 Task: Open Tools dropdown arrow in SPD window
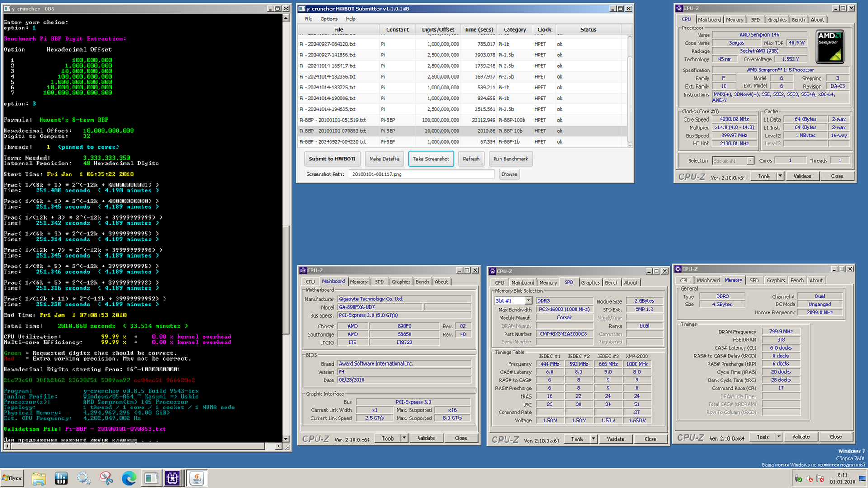pyautogui.click(x=594, y=439)
